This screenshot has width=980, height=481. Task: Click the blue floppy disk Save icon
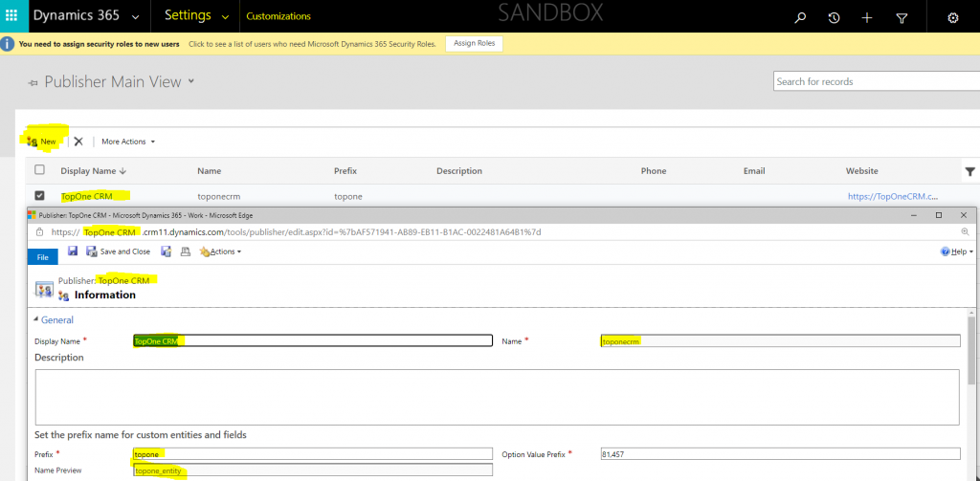(x=73, y=251)
